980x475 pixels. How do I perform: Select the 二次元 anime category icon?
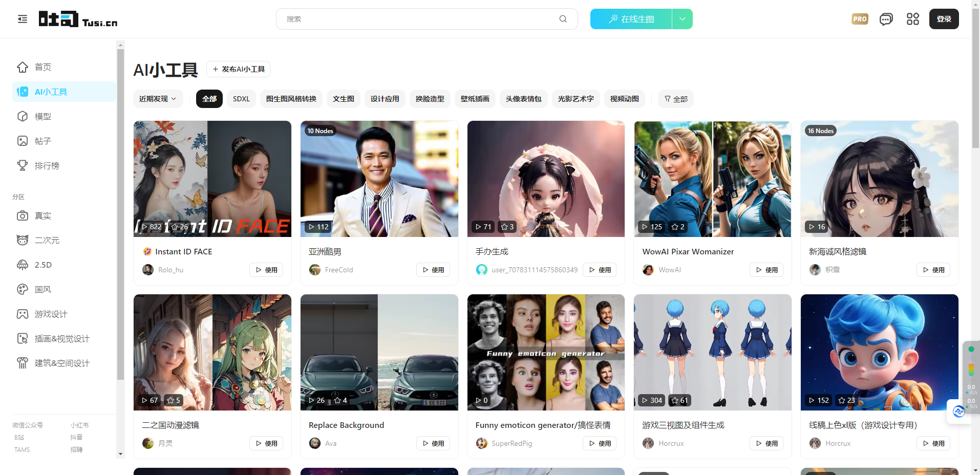[23, 240]
